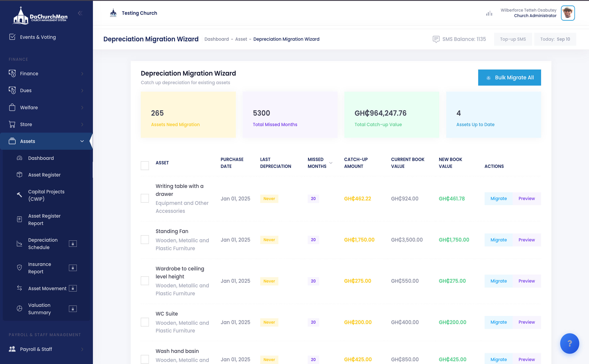Sort by Missed Months column arrow

pyautogui.click(x=331, y=163)
